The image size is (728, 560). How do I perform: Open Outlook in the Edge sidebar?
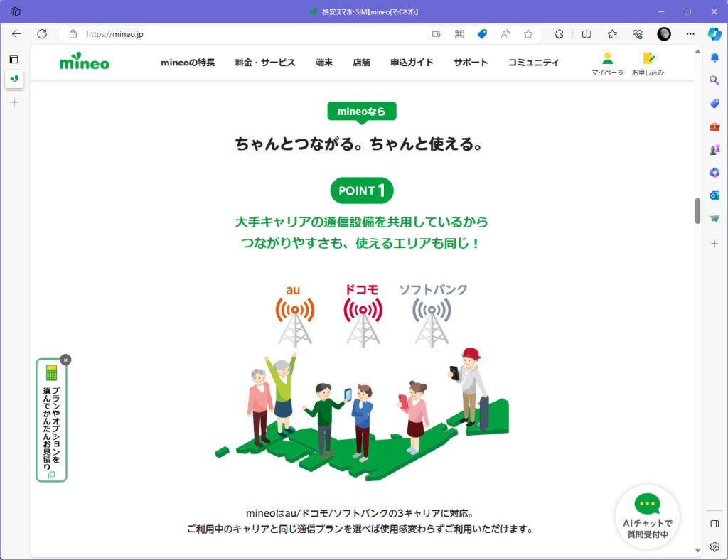pyautogui.click(x=714, y=195)
